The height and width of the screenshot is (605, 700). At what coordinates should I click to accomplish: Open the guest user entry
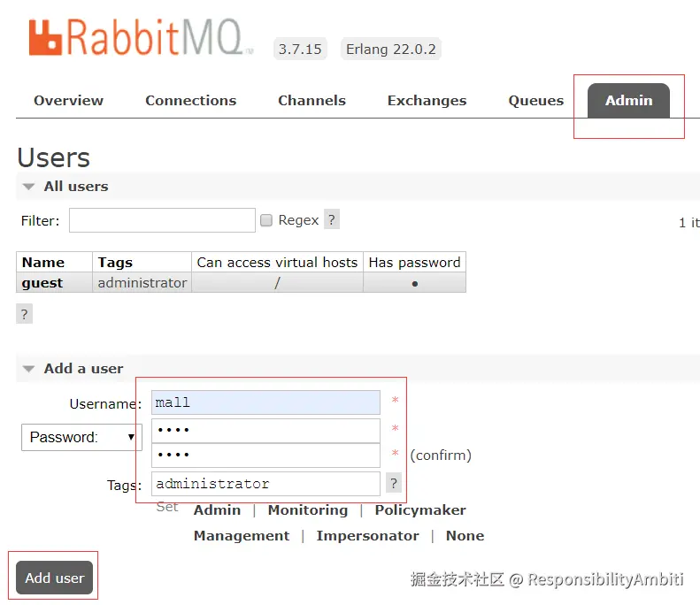pos(42,283)
